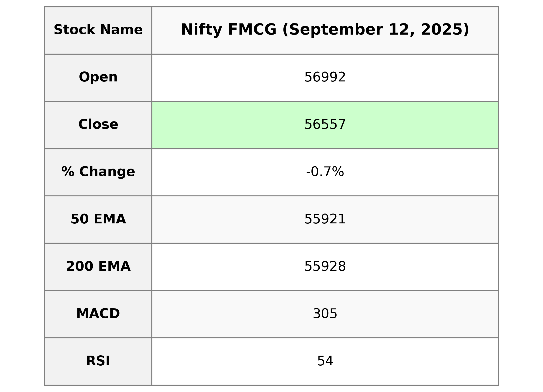Select the -0.7% value cell
The image size is (543, 392).
325,172
